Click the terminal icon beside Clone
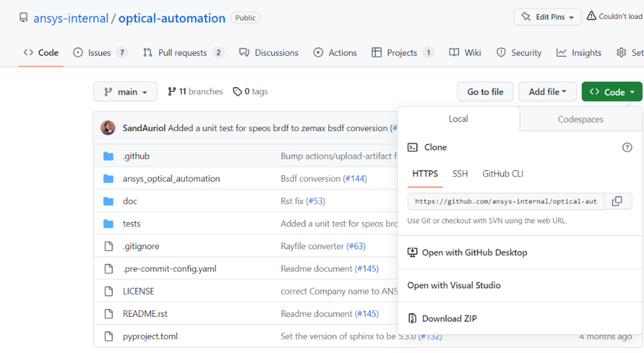Image resolution: width=644 pixels, height=353 pixels. point(412,148)
